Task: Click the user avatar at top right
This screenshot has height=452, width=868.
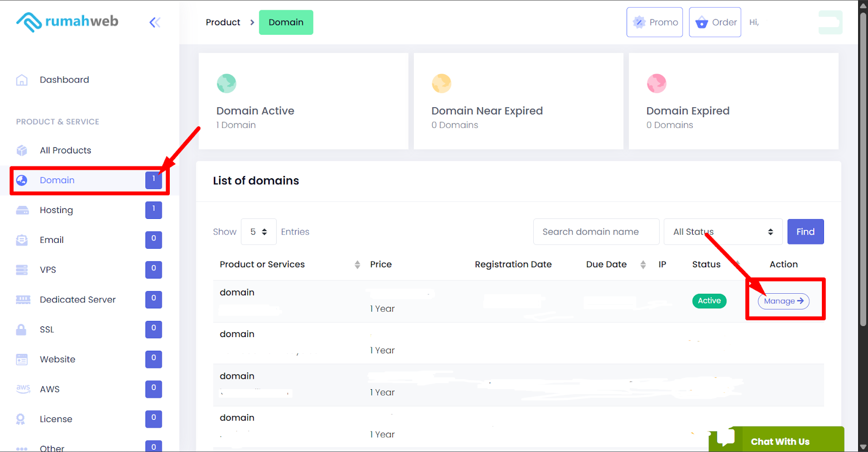Action: [830, 22]
